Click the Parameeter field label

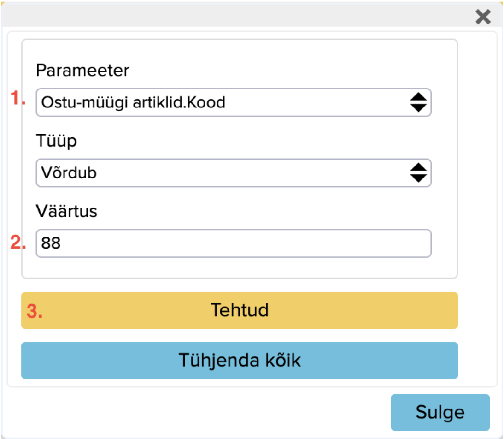tap(82, 71)
